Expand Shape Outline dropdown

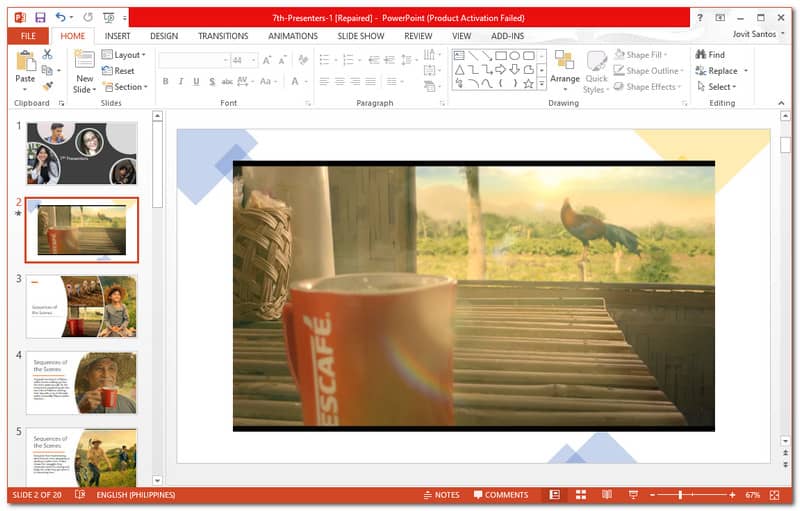[682, 70]
